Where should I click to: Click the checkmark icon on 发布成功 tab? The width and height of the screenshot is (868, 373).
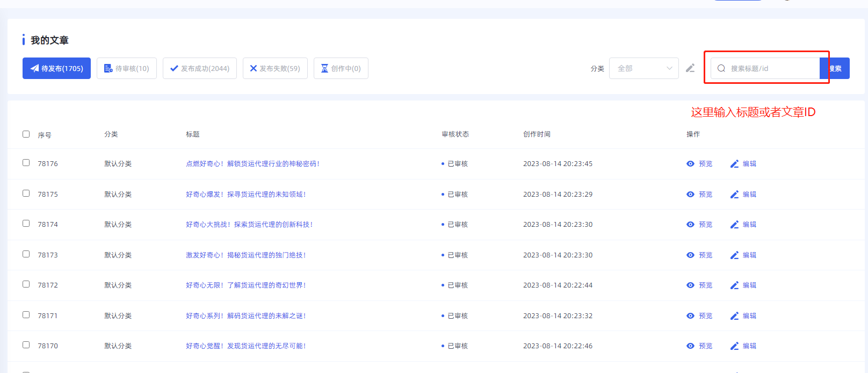(x=174, y=68)
